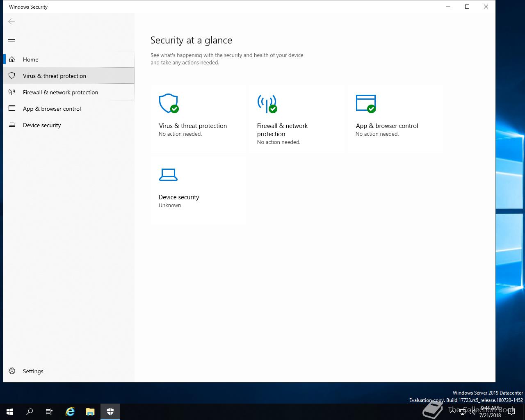The width and height of the screenshot is (525, 420).
Task: Go back using the back arrow
Action: click(11, 21)
